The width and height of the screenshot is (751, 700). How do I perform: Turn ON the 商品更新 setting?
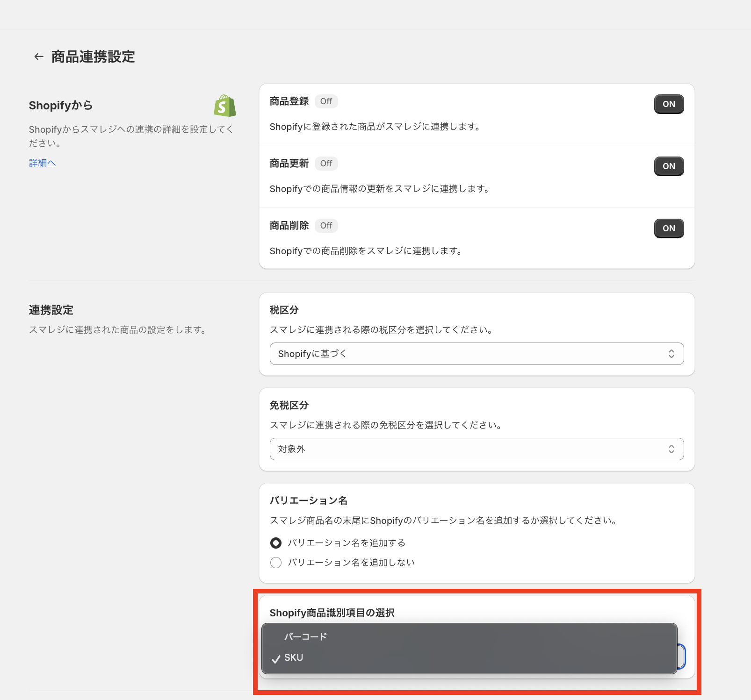pyautogui.click(x=669, y=166)
